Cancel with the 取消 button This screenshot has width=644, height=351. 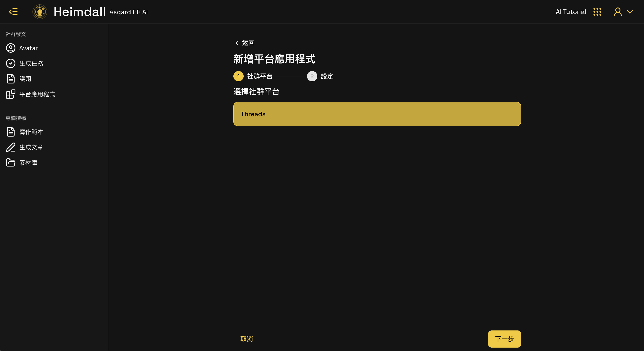(x=246, y=339)
